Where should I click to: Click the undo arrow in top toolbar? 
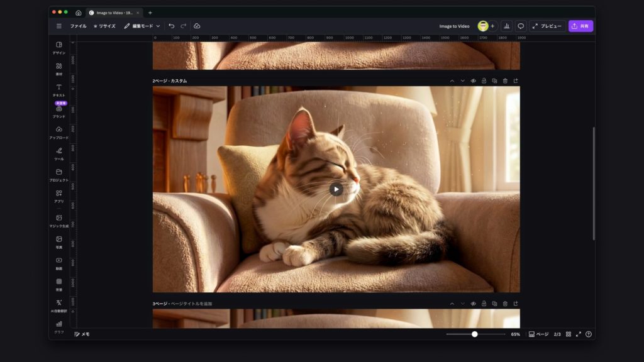coord(172,26)
